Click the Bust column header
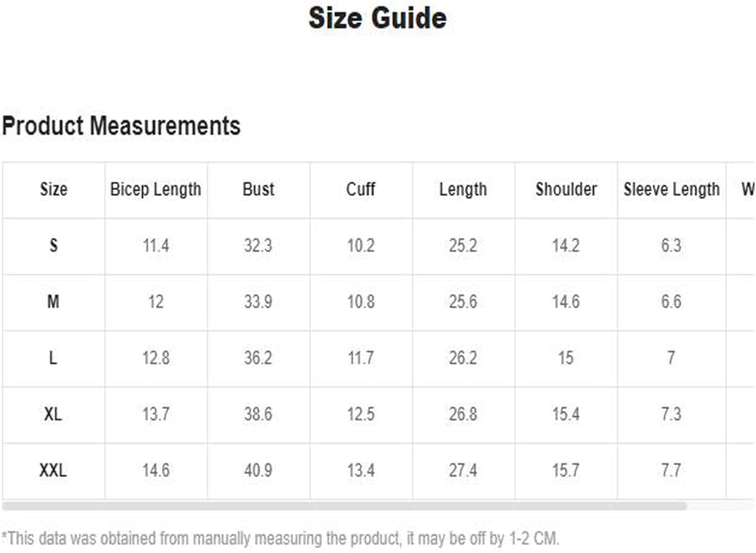This screenshot has width=756, height=553. coord(258,189)
